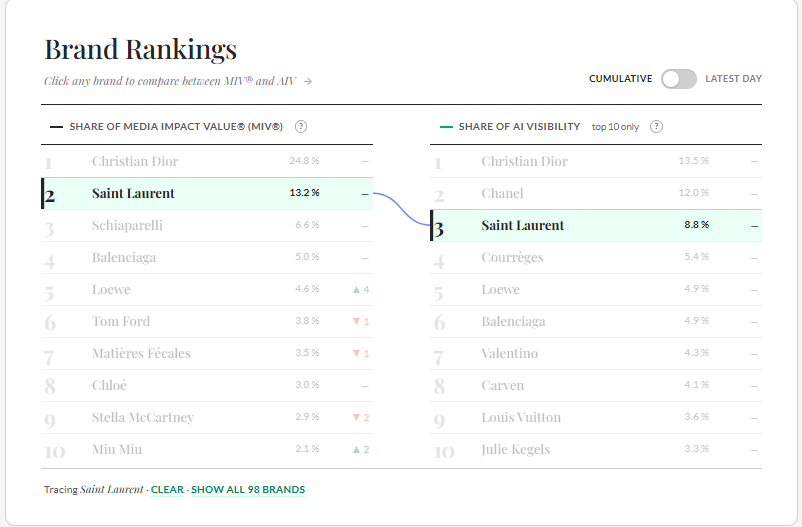Select Tom Ford brand row
The image size is (802, 527).
(207, 321)
